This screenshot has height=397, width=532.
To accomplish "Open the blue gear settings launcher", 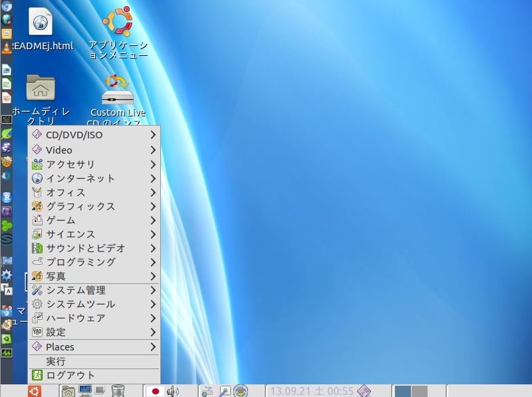I will coord(7,275).
